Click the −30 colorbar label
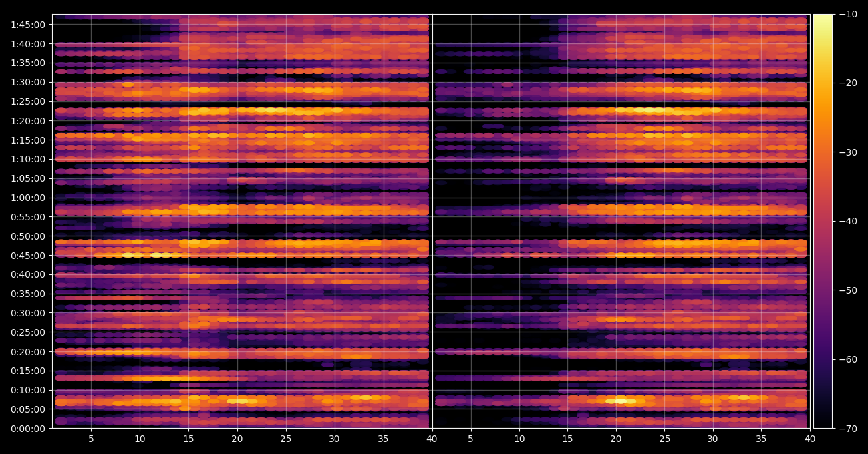Viewport: 868px width, 454px height. (847, 152)
